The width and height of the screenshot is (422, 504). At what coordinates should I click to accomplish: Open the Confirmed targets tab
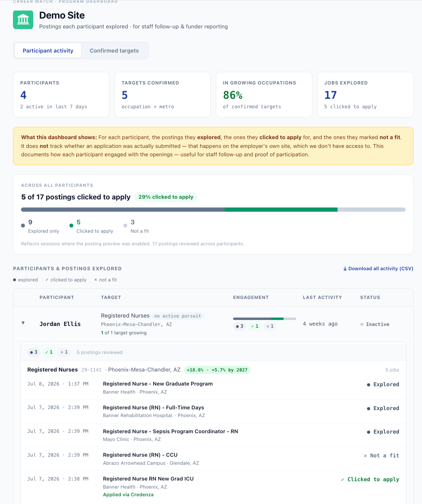click(x=114, y=50)
